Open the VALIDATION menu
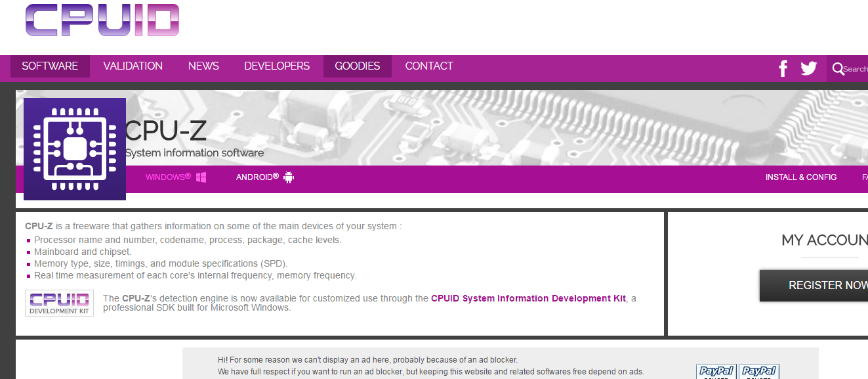The image size is (868, 379). tap(133, 66)
